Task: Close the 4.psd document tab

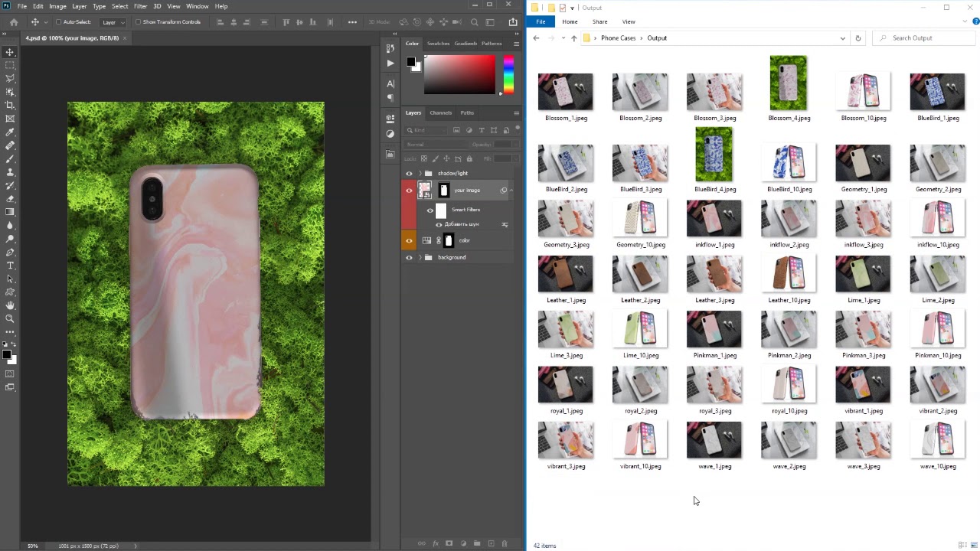Action: (x=125, y=37)
